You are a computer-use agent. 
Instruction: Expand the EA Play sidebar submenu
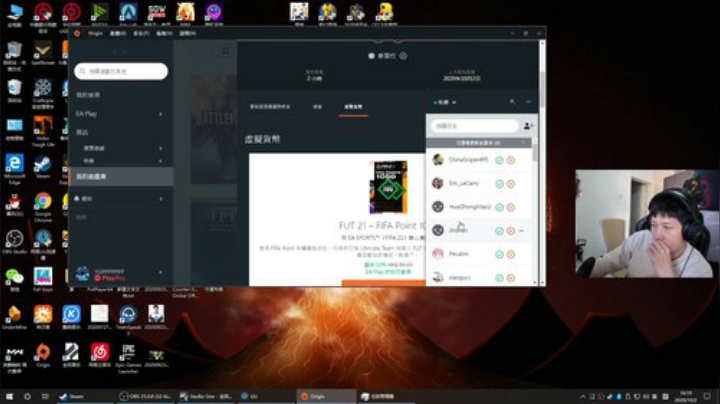160,114
